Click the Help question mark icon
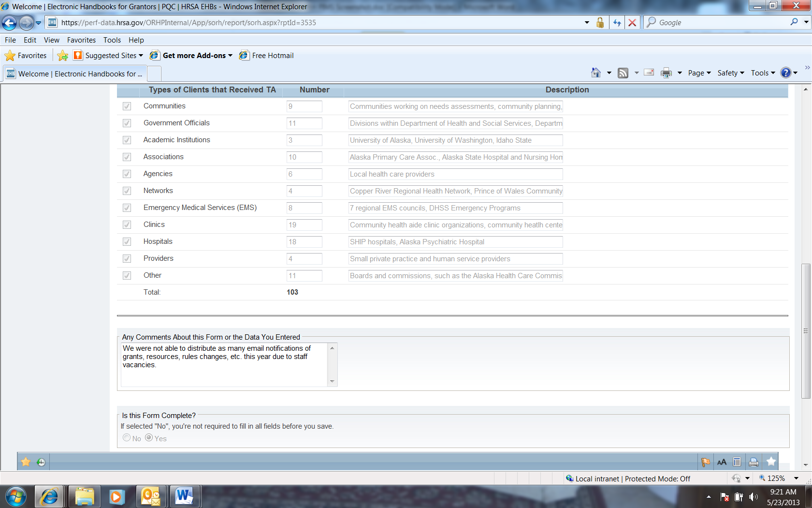The image size is (812, 508). (x=786, y=73)
